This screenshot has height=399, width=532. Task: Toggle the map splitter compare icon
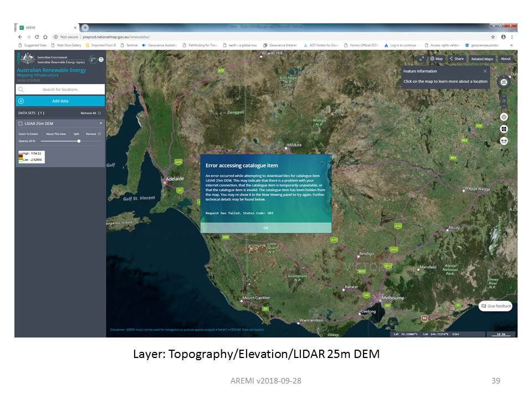504,129
